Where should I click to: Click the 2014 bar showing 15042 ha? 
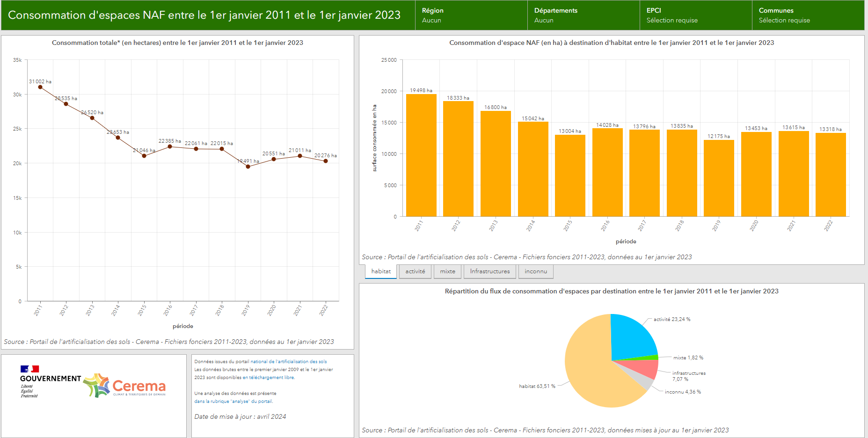pyautogui.click(x=533, y=169)
